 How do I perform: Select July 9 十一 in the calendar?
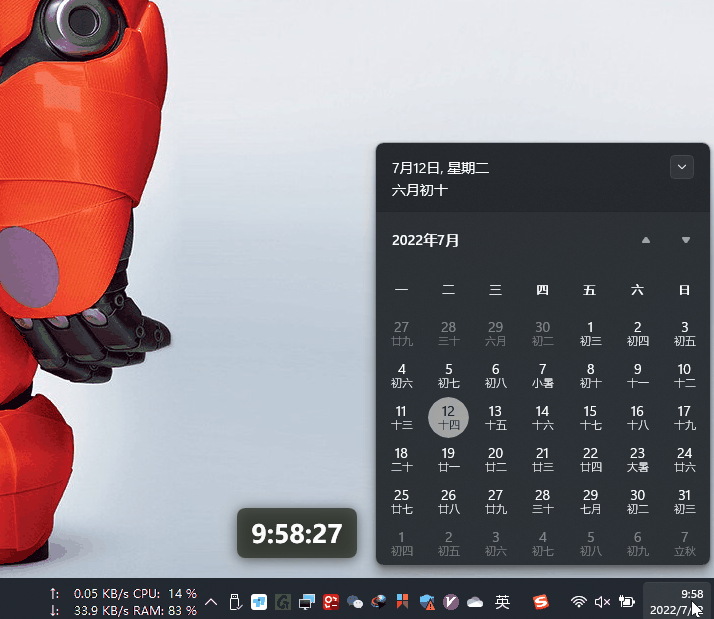[638, 375]
